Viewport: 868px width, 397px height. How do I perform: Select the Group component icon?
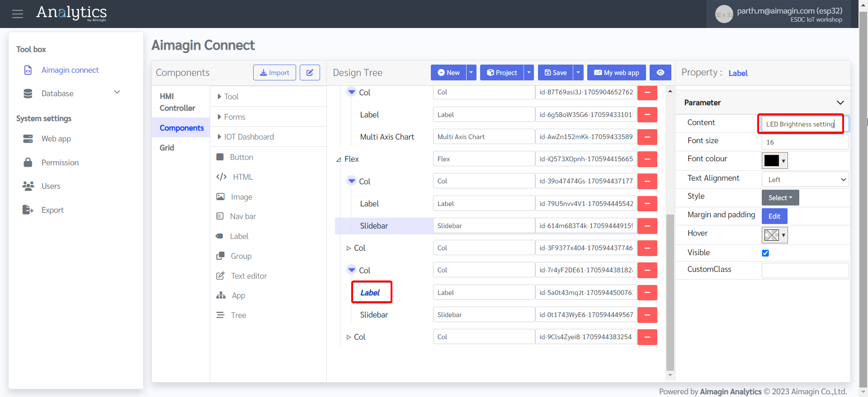[221, 256]
